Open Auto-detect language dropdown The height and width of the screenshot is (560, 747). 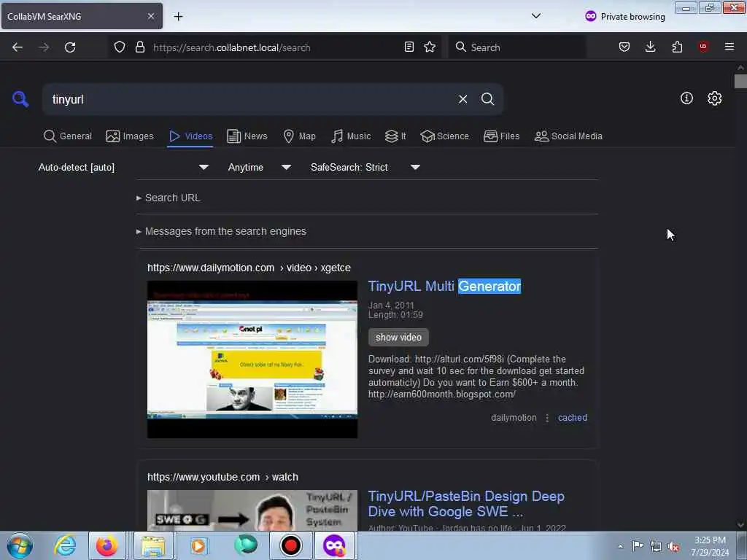[123, 167]
